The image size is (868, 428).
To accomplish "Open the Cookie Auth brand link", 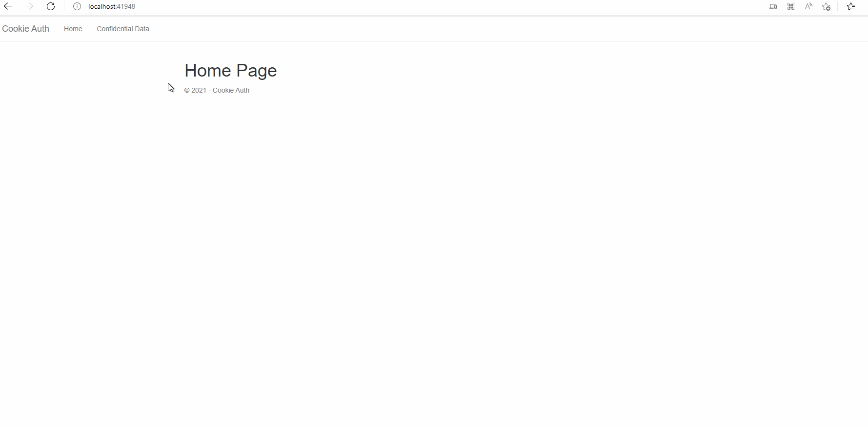I will click(26, 29).
